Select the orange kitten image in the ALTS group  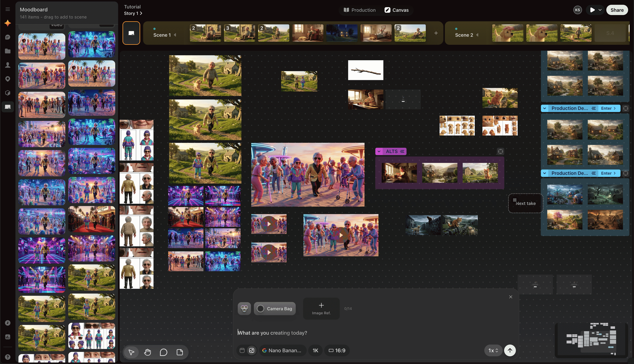(480, 172)
